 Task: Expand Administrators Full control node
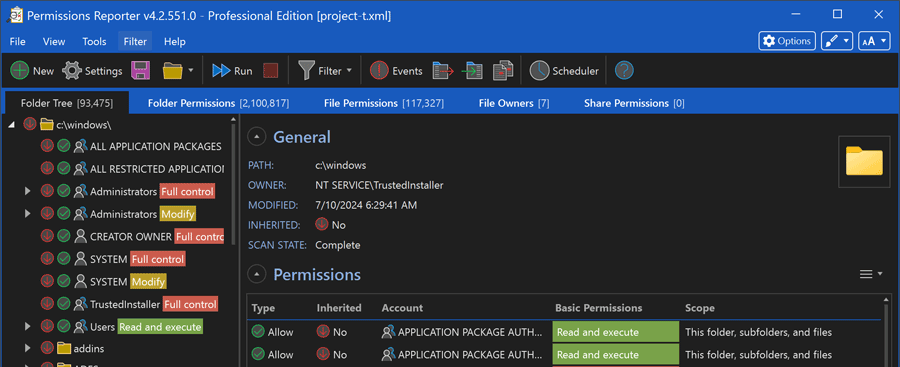coord(27,191)
